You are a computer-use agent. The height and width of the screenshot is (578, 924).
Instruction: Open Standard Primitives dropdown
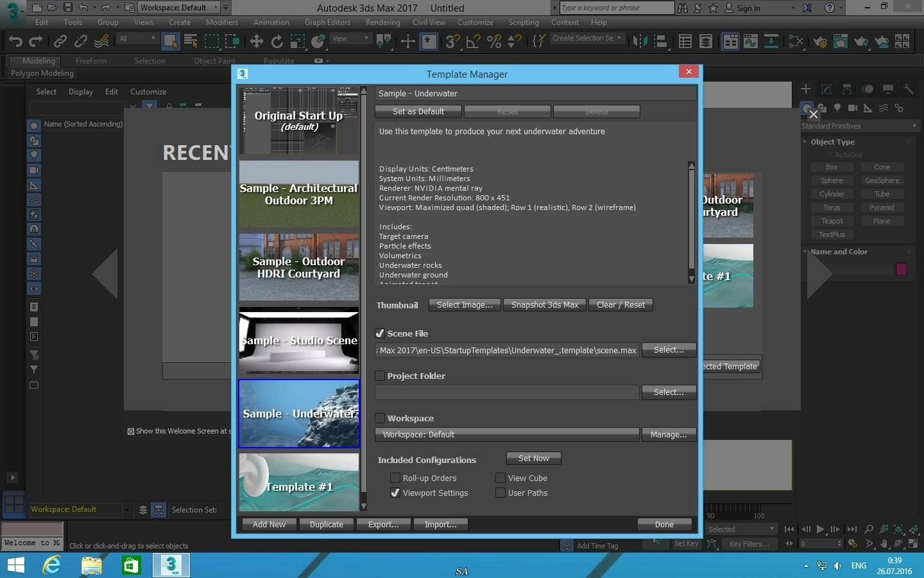tap(859, 126)
